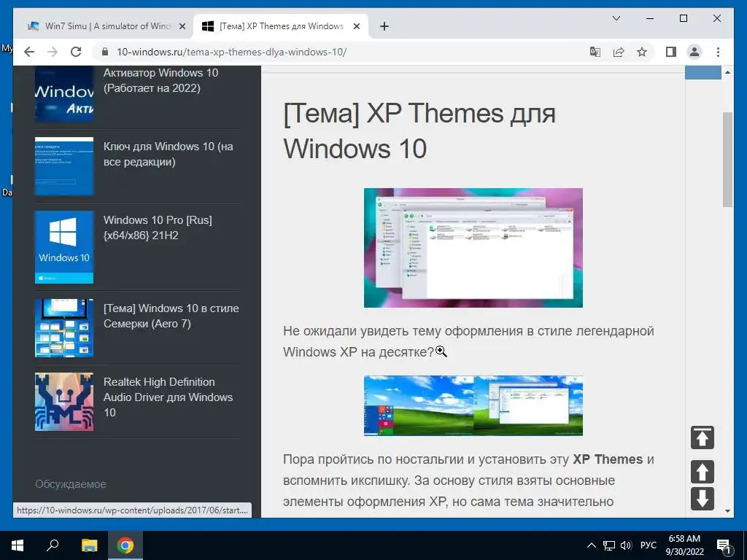This screenshot has width=747, height=560.
Task: Share this page via share icon
Action: [x=619, y=52]
